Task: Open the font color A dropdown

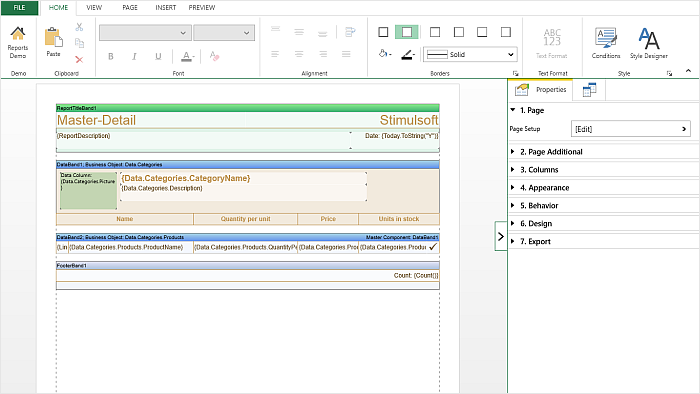Action: 188,56
